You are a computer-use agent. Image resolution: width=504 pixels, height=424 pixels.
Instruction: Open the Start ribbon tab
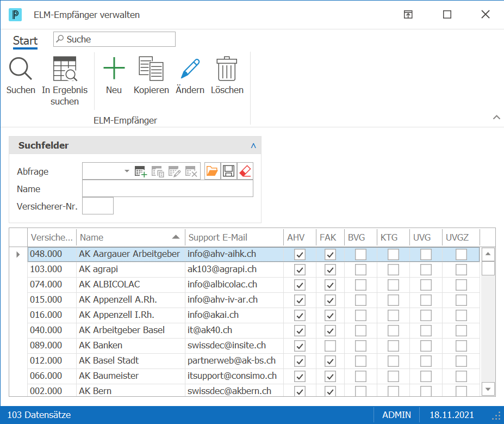coord(25,41)
